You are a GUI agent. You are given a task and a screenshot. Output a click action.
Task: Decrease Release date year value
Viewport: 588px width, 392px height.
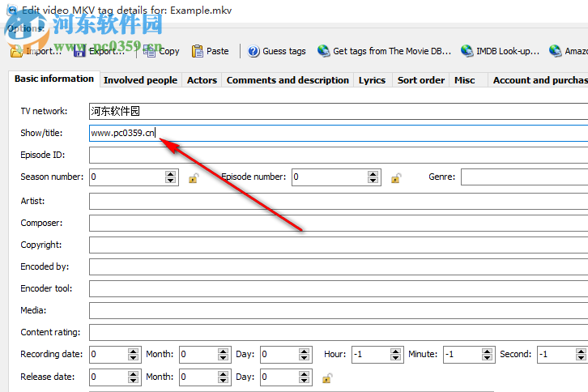tap(133, 380)
